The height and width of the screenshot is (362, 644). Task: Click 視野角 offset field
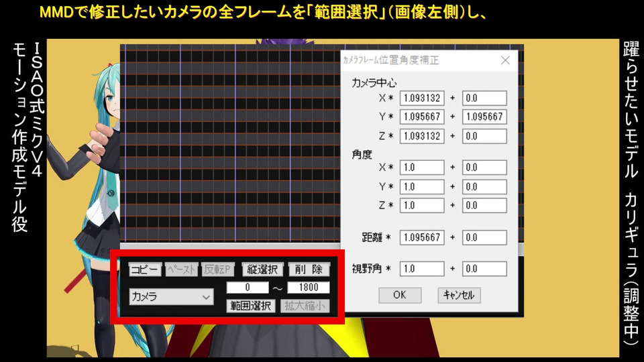coord(484,269)
